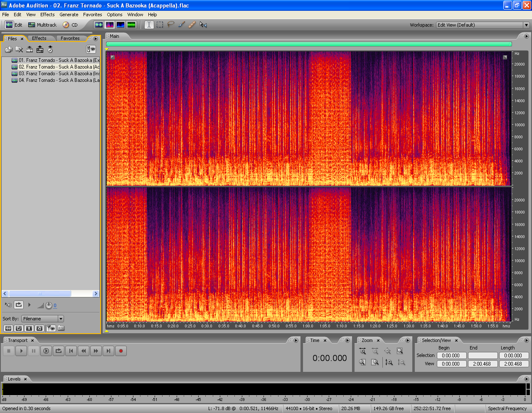Viewport: 532px width, 413px height.
Task: Open the Sort By Filename dropdown
Action: (x=61, y=319)
